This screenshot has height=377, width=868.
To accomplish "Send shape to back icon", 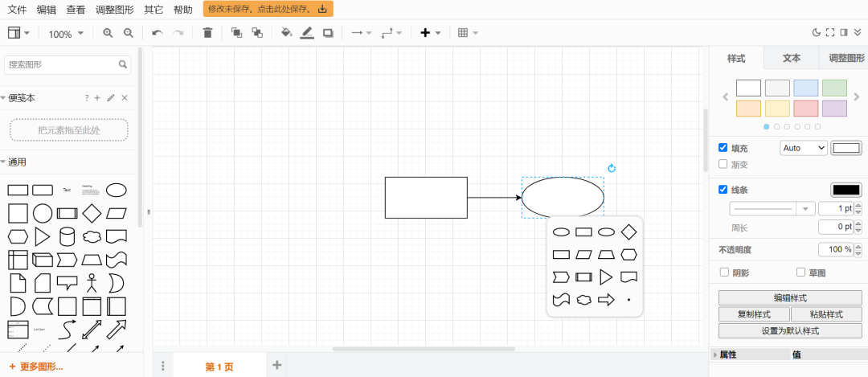I will pos(257,33).
